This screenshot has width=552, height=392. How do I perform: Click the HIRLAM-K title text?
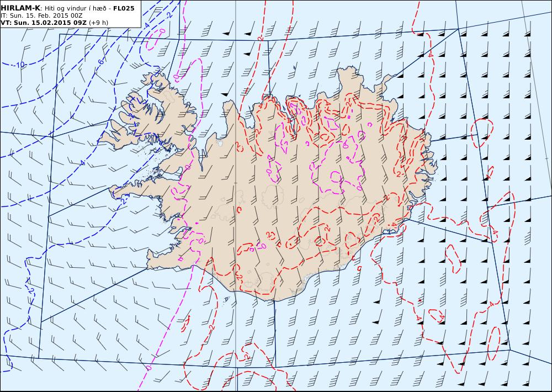tap(21, 8)
